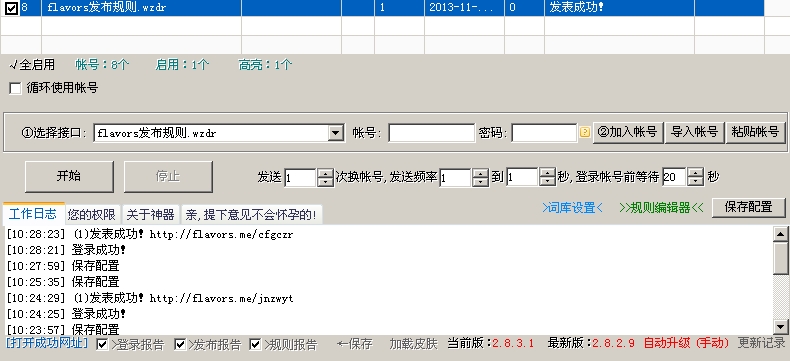Click log line [10:24:25] 登录成功!
This screenshot has height=361, width=790.
pyautogui.click(x=66, y=314)
